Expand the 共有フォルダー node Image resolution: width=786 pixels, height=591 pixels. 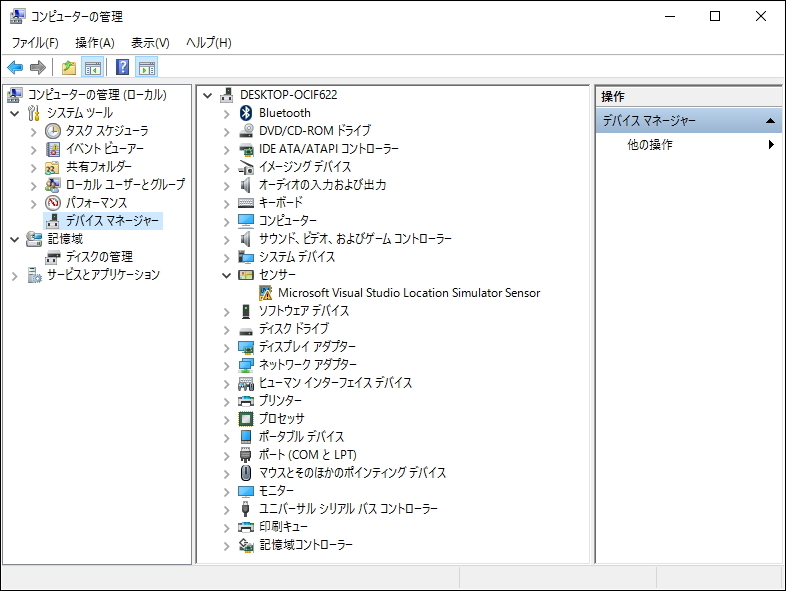[x=34, y=168]
